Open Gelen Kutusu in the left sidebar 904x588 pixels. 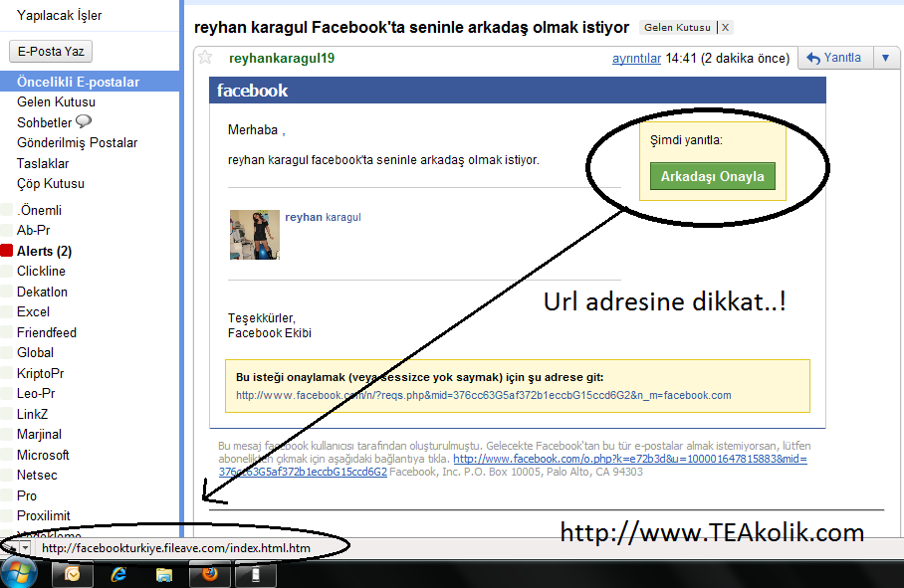(x=56, y=101)
